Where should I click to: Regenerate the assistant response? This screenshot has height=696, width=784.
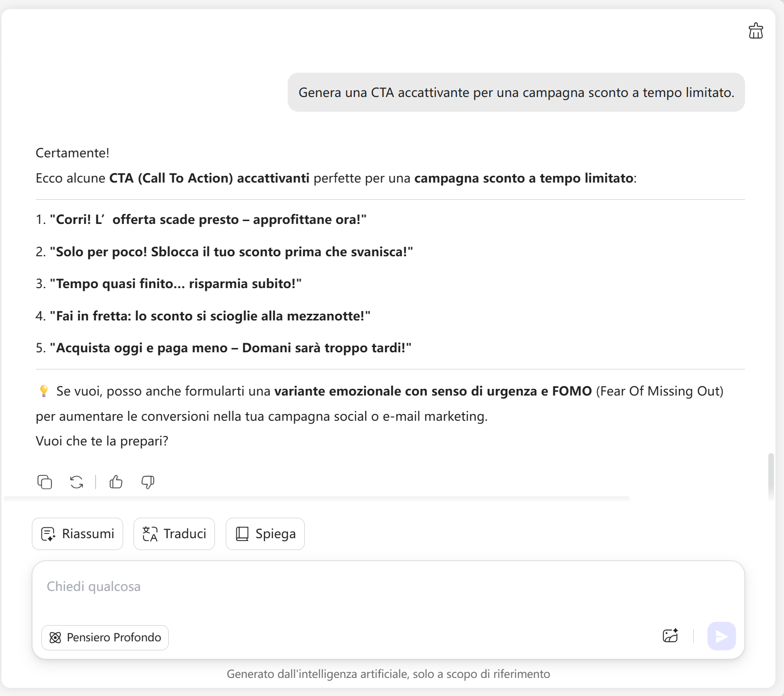77,482
